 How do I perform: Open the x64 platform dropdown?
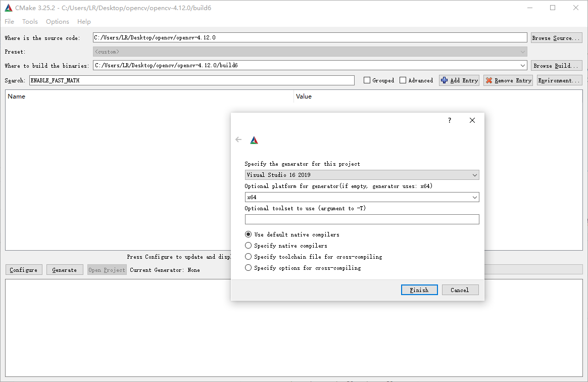362,197
